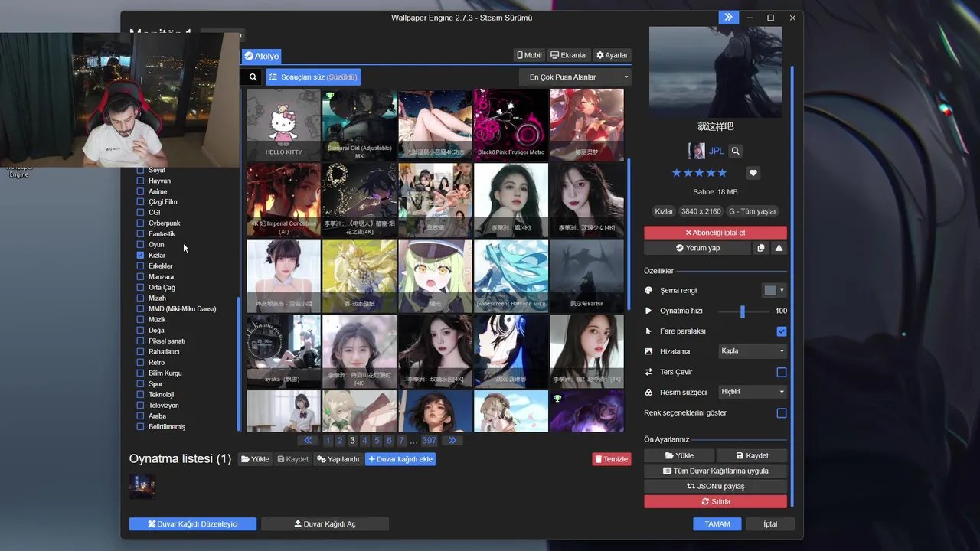The height and width of the screenshot is (551, 980).
Task: Open Duvar Kağıdı Düzenleyici editor
Action: [x=193, y=524]
